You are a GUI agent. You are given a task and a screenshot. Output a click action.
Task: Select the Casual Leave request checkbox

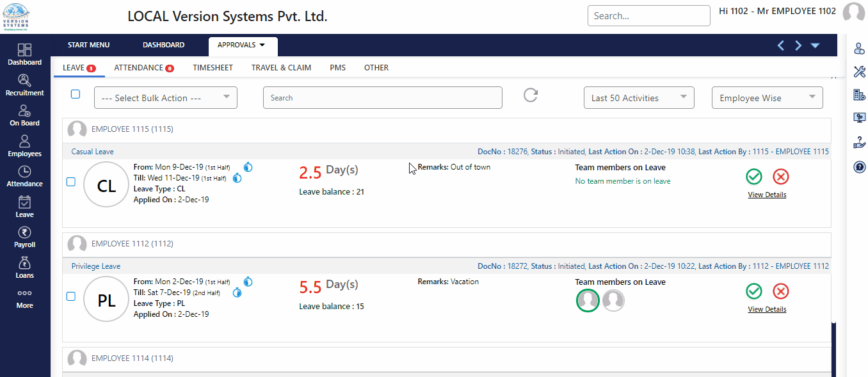(x=71, y=182)
